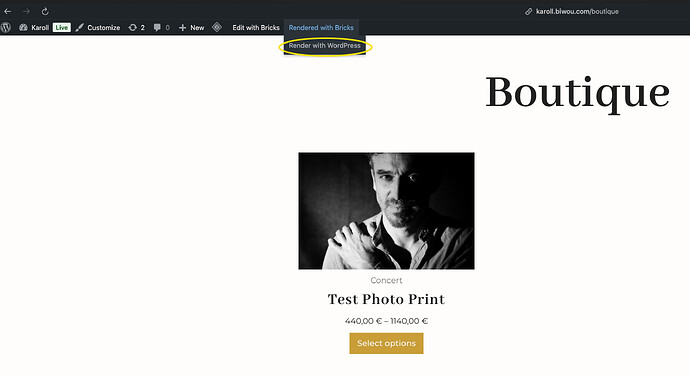Reload the page with the refresh icon
Viewport: 690px width, 376px height.
pos(45,11)
